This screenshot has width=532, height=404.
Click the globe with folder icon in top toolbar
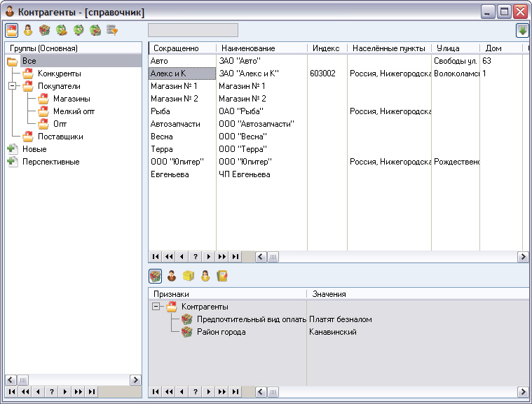[62, 31]
